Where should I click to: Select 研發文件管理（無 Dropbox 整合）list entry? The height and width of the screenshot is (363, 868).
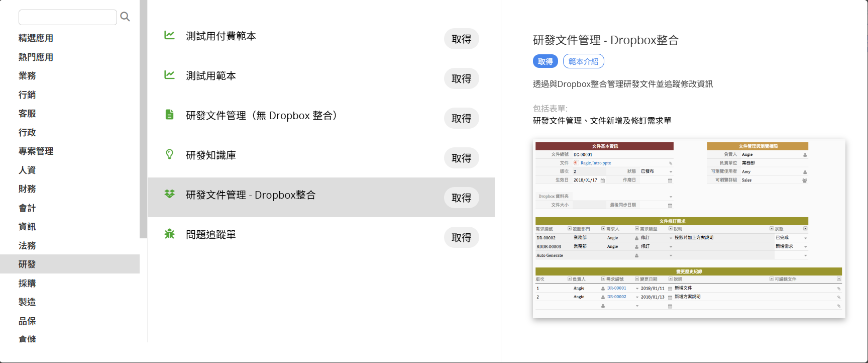(261, 116)
